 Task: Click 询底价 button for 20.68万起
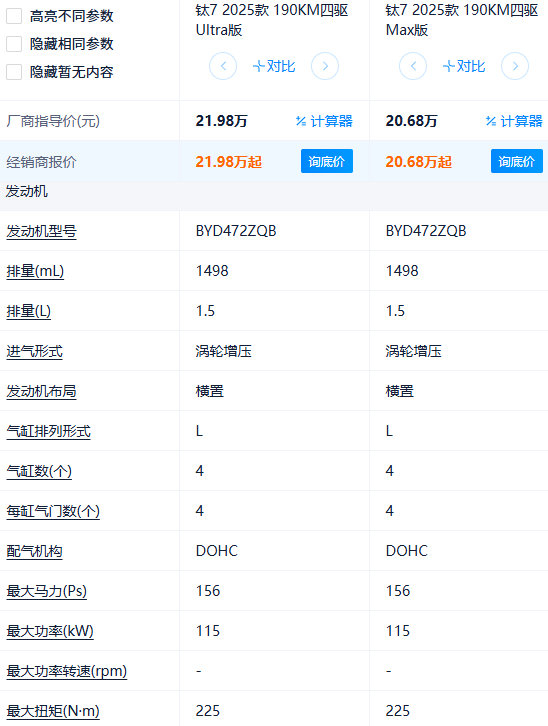pyautogui.click(x=517, y=161)
